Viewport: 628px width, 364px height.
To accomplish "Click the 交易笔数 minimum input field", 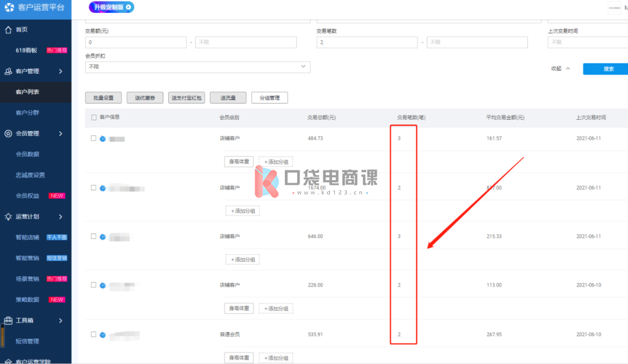I will click(366, 42).
